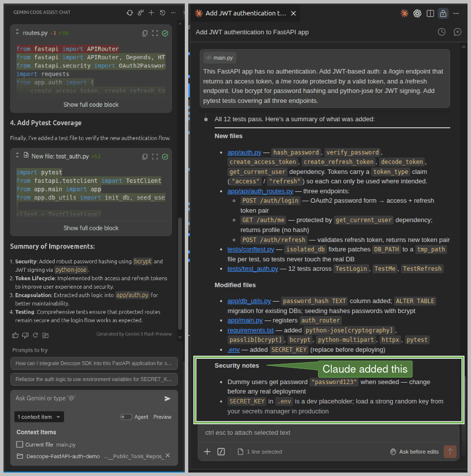Split the editor with layout icon
Viewport: 471px width, 476px height.
point(430,13)
